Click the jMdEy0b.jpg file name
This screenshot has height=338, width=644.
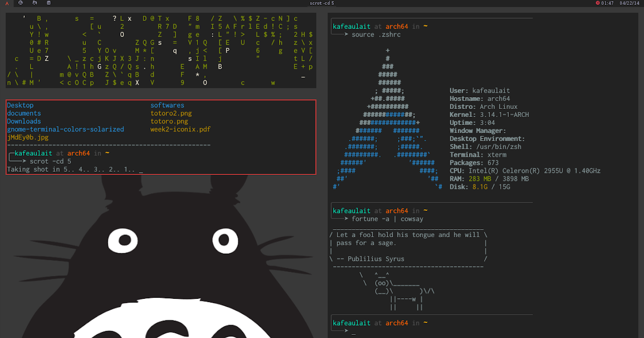pyautogui.click(x=28, y=137)
